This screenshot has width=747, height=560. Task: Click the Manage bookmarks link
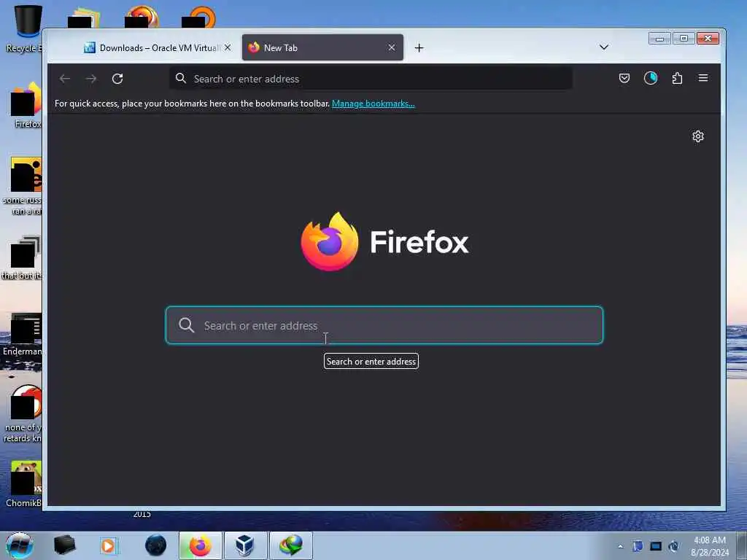pyautogui.click(x=373, y=104)
